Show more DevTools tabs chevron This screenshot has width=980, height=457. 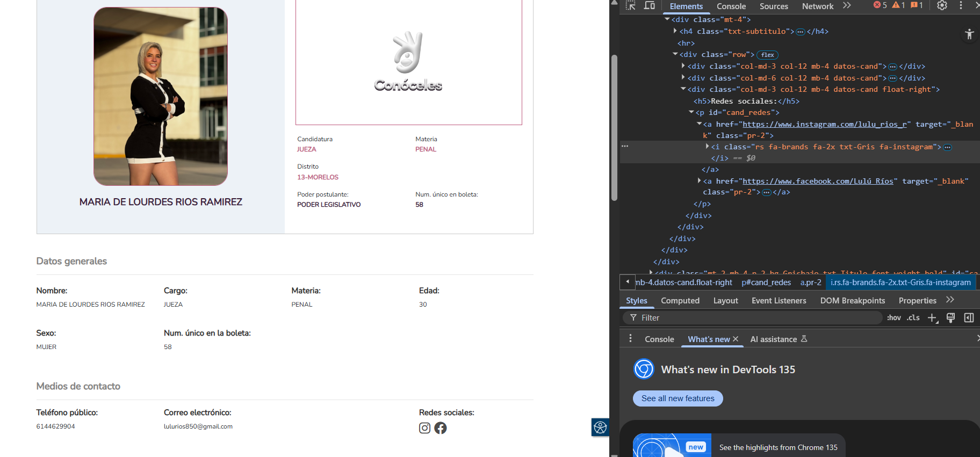[847, 5]
